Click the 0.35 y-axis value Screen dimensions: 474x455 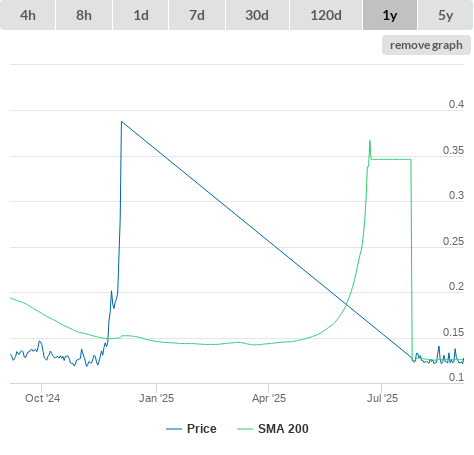pos(453,150)
